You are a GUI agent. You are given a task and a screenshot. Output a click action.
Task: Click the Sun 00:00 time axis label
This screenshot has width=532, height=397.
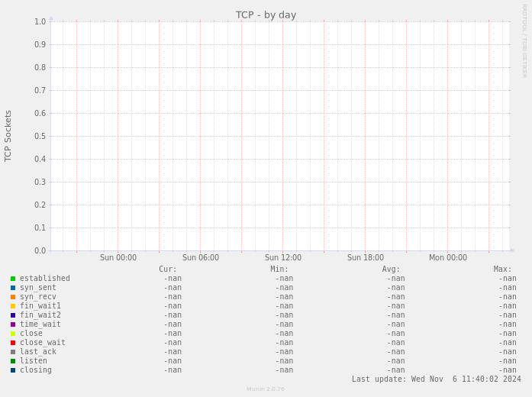[118, 258]
